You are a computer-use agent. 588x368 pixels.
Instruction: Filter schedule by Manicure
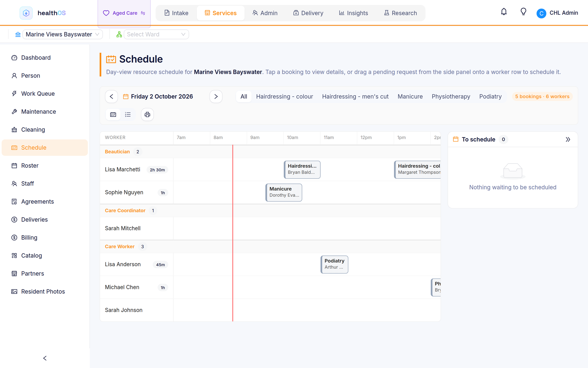tap(410, 97)
